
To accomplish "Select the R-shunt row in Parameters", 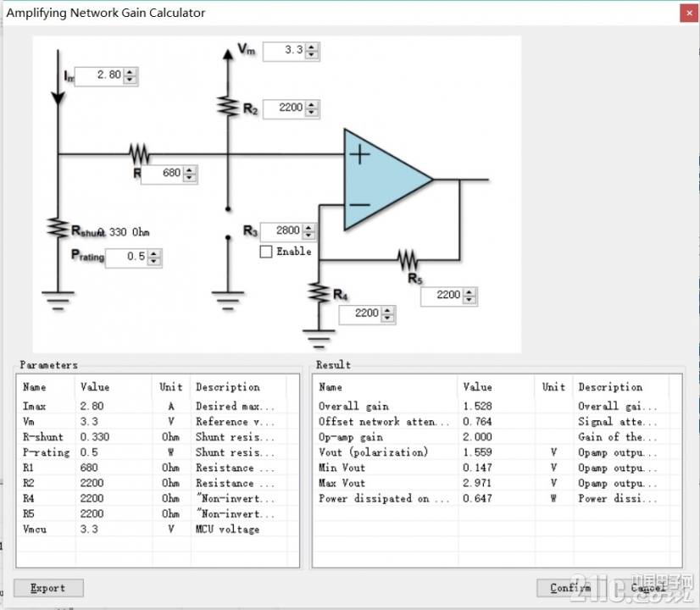I will [158, 437].
